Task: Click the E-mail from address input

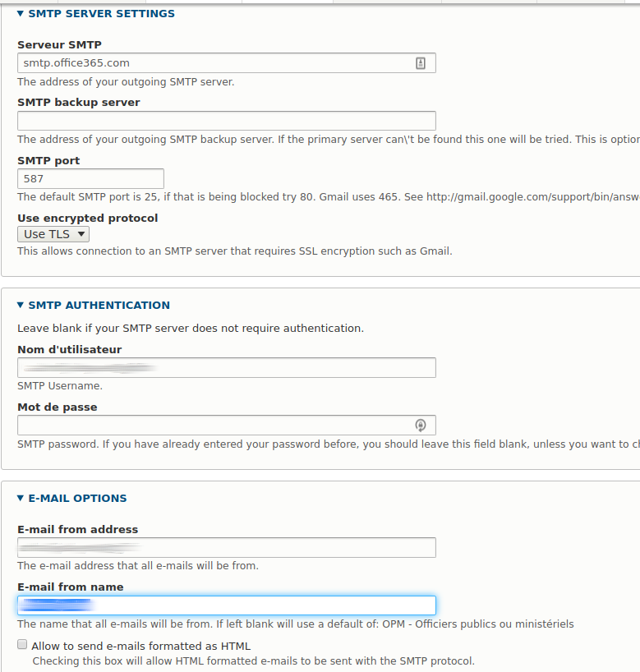Action: (226, 547)
